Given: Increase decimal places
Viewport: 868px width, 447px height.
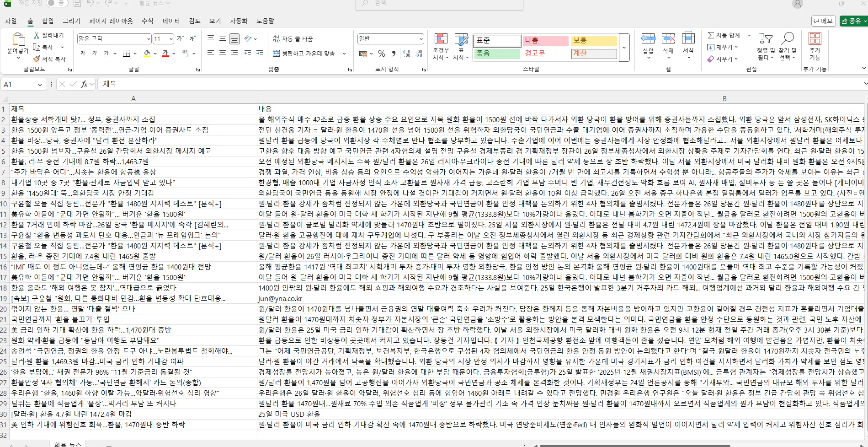Looking at the screenshot, I should (x=407, y=54).
